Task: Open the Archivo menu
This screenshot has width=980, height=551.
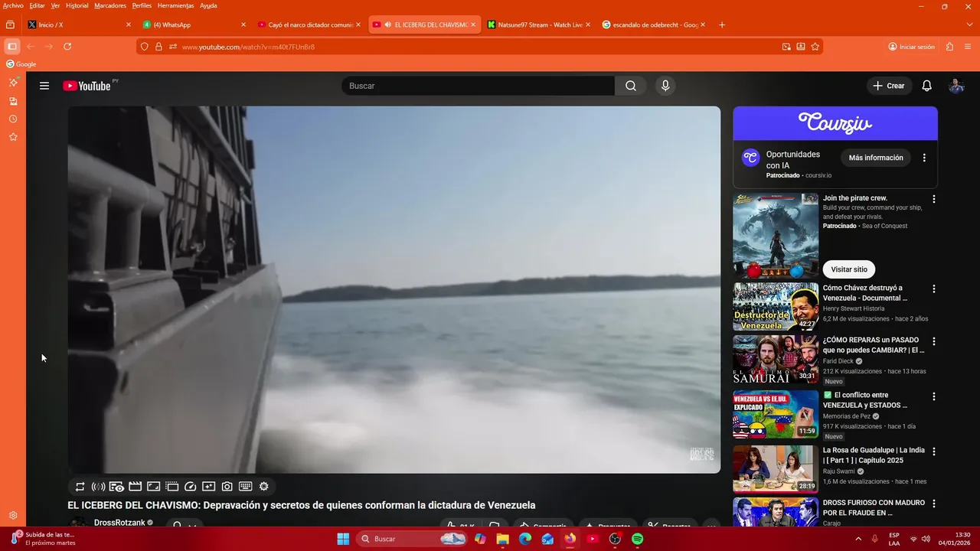Action: pos(13,5)
